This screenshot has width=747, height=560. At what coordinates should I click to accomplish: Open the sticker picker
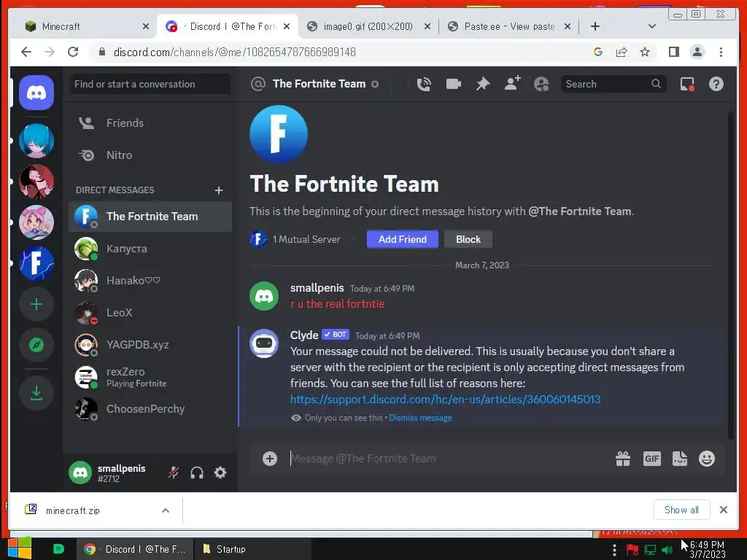pyautogui.click(x=680, y=459)
